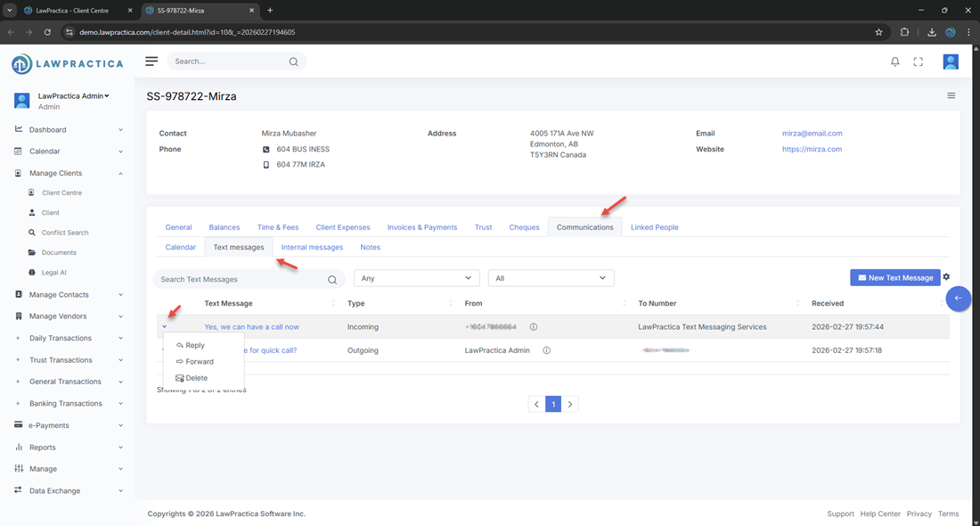This screenshot has height=526, width=980.
Task: Choose Delete in the message context menu
Action: [196, 378]
